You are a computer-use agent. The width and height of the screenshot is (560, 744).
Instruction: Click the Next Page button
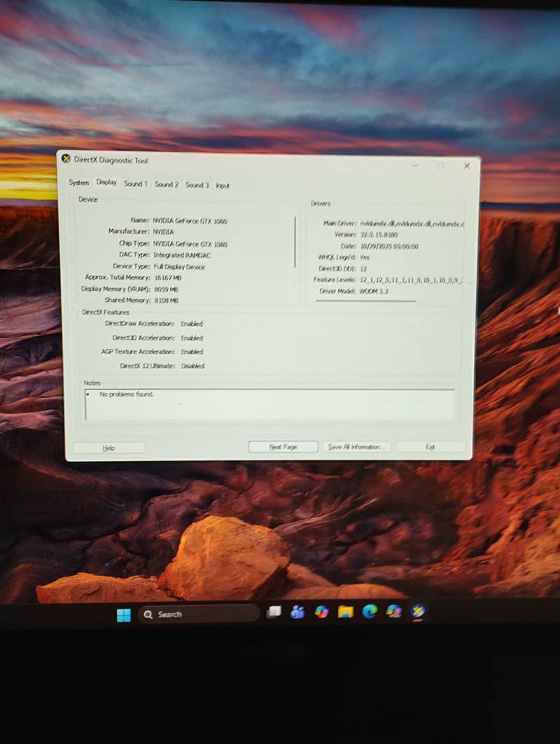pyautogui.click(x=283, y=447)
